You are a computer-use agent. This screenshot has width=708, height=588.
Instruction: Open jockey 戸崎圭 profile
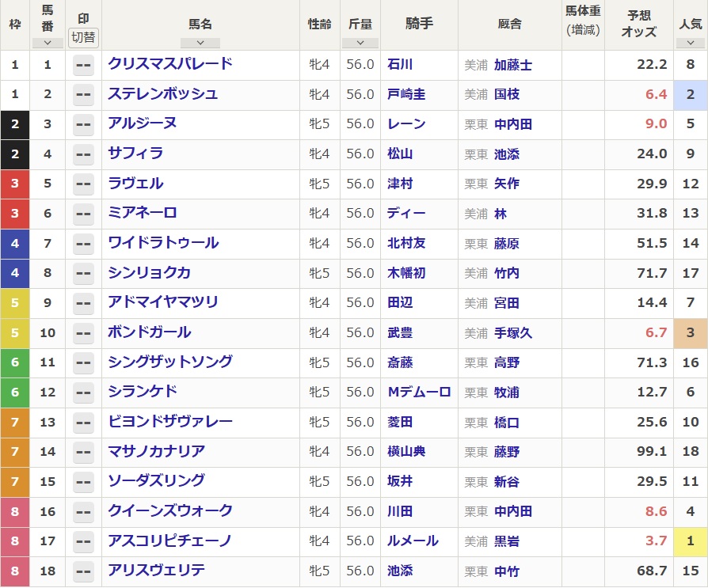pos(406,94)
